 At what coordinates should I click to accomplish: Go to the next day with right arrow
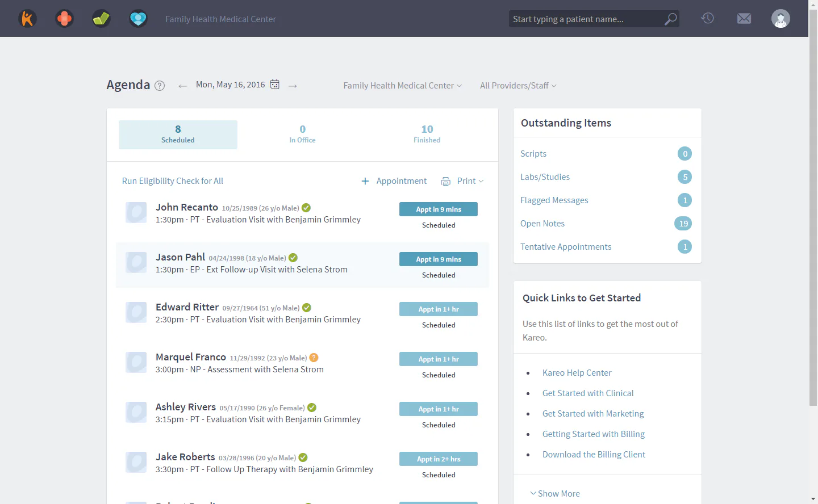click(293, 85)
